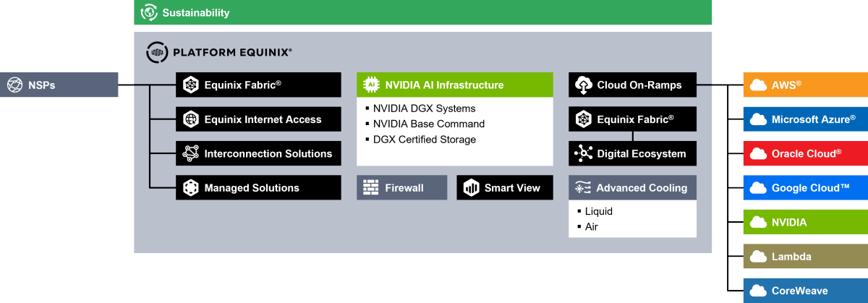The image size is (868, 303).
Task: Click the Interconnection Solutions network icon
Action: pyautogui.click(x=191, y=153)
